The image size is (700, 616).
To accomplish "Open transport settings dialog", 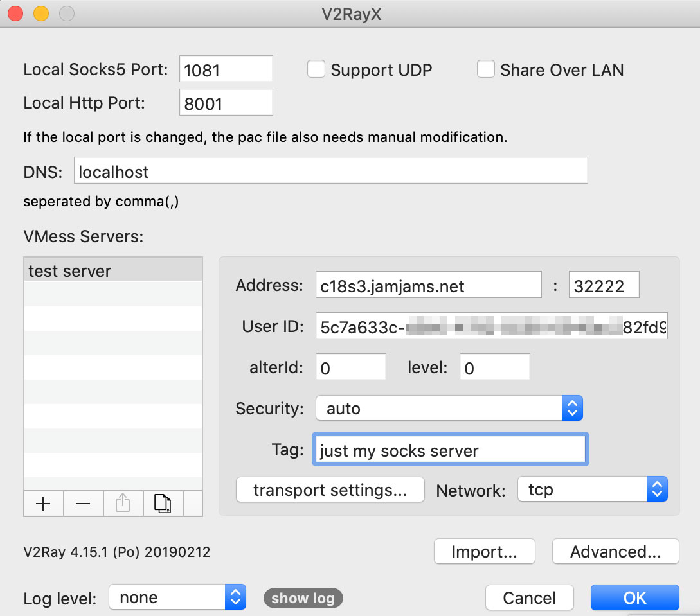I will (330, 489).
